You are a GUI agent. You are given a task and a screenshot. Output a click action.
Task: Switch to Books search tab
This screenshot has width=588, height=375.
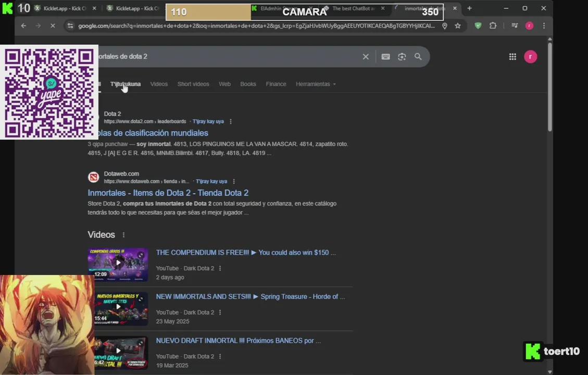[x=248, y=84]
